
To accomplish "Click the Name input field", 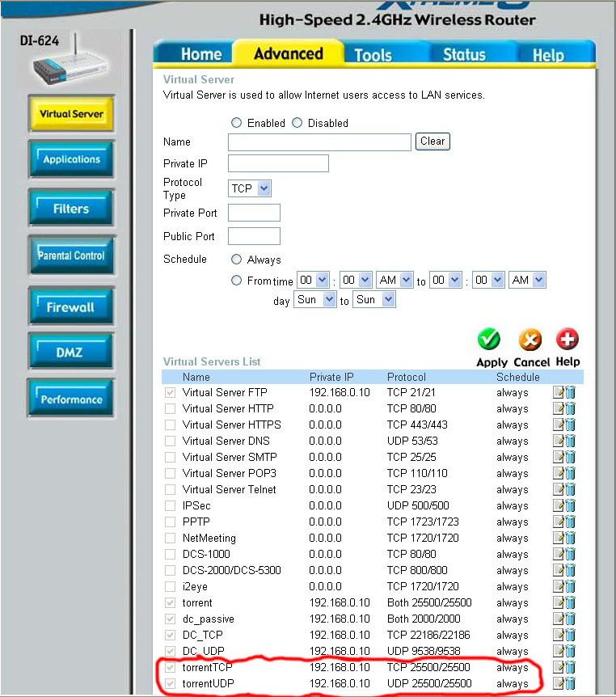I will pos(319,142).
